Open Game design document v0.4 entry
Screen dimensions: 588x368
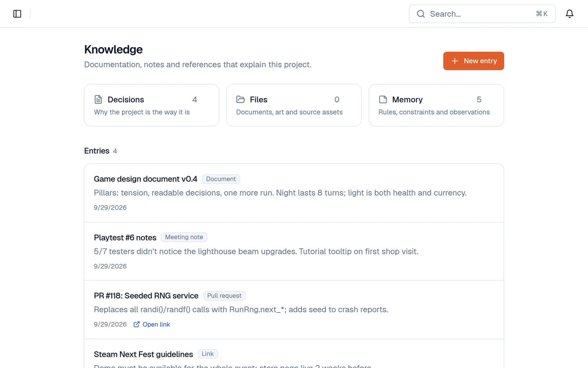coord(294,193)
